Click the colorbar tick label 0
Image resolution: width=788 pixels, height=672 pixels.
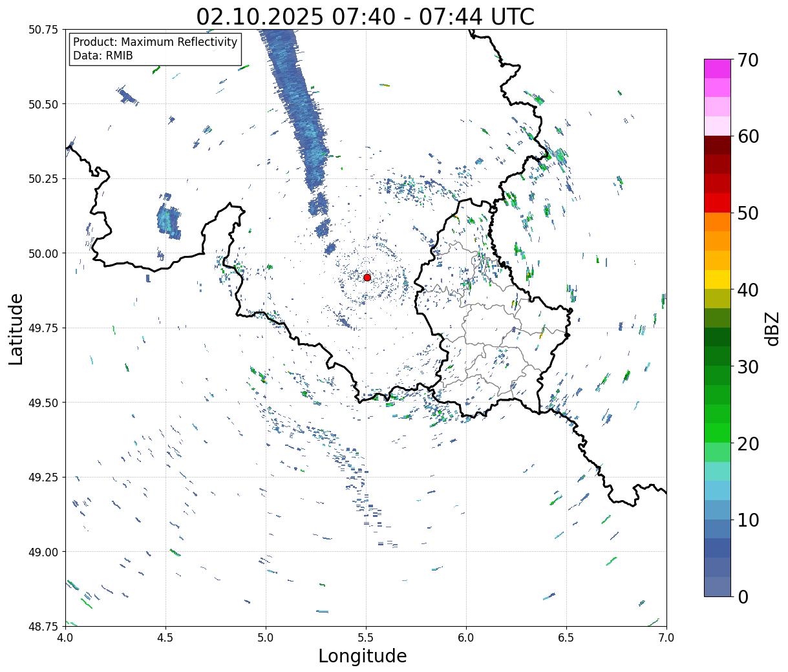[x=743, y=597]
